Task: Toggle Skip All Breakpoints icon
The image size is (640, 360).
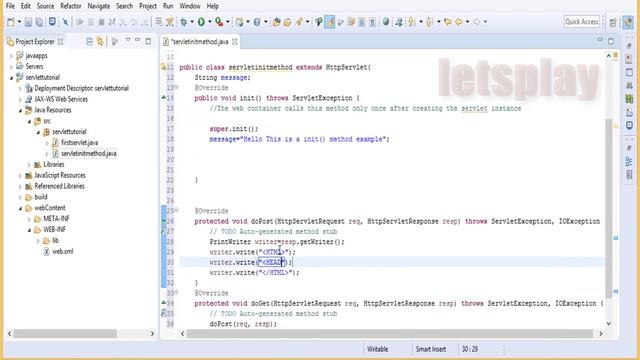Action: click(65, 22)
